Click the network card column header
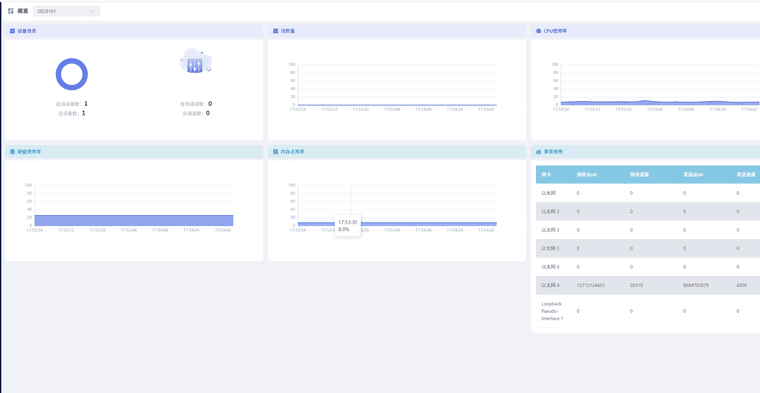Image resolution: width=760 pixels, height=393 pixels. [x=546, y=174]
